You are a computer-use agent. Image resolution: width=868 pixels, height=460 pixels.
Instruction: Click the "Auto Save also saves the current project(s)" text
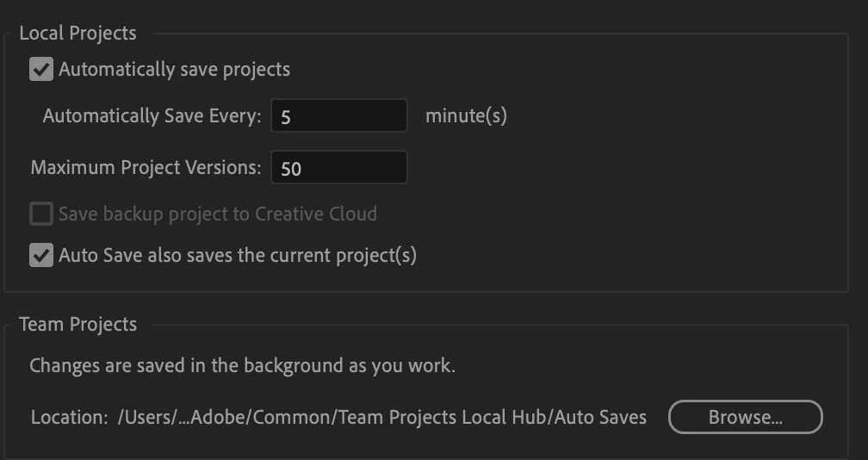[x=238, y=256]
